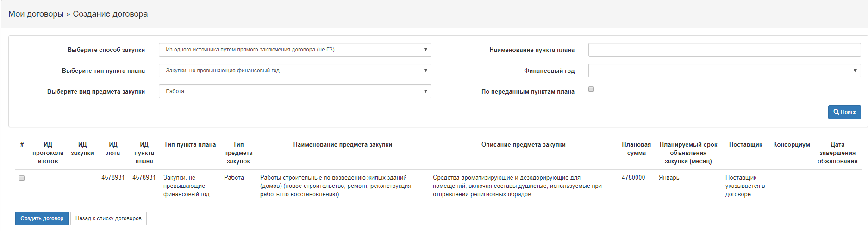868x231 pixels.
Task: Click the 'Наименование предмета закупки' column header
Action: (343, 145)
